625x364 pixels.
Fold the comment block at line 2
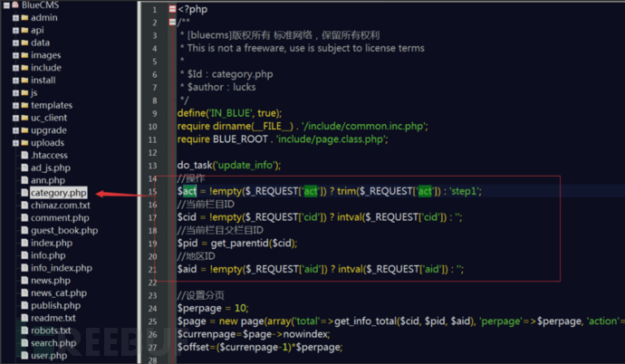tap(172, 22)
